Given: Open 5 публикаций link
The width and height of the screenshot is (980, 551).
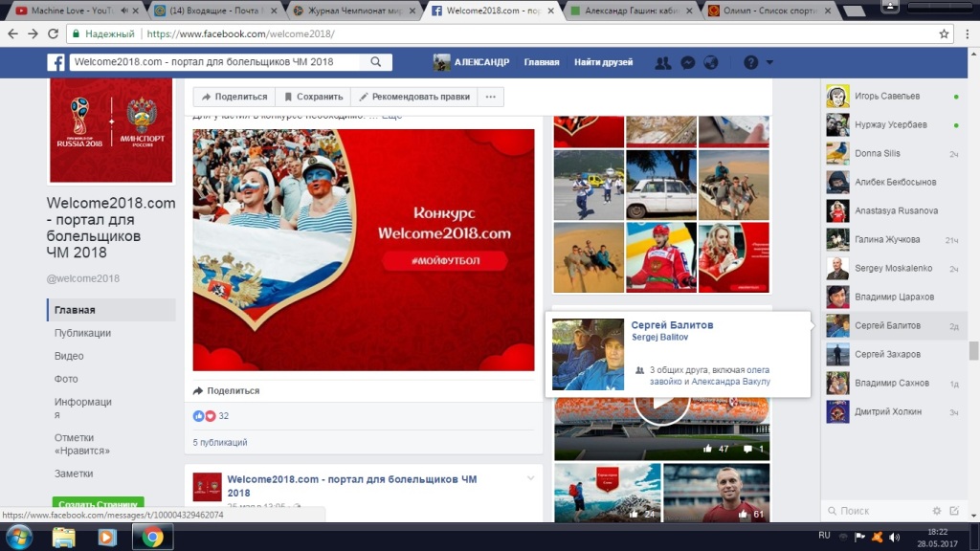Looking at the screenshot, I should pyautogui.click(x=220, y=442).
